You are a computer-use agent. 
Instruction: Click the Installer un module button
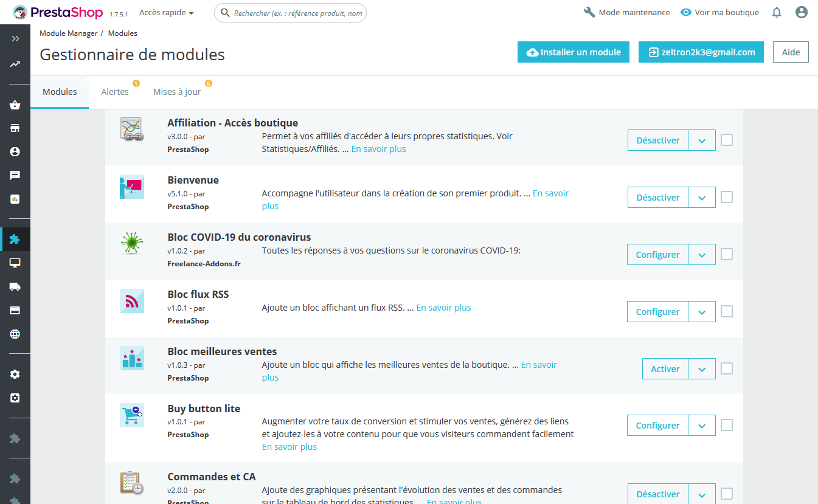[x=574, y=52]
